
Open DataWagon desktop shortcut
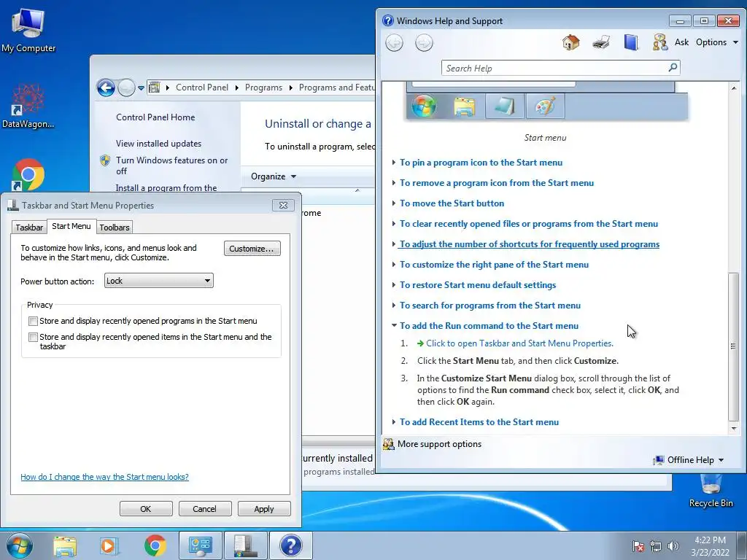28,106
